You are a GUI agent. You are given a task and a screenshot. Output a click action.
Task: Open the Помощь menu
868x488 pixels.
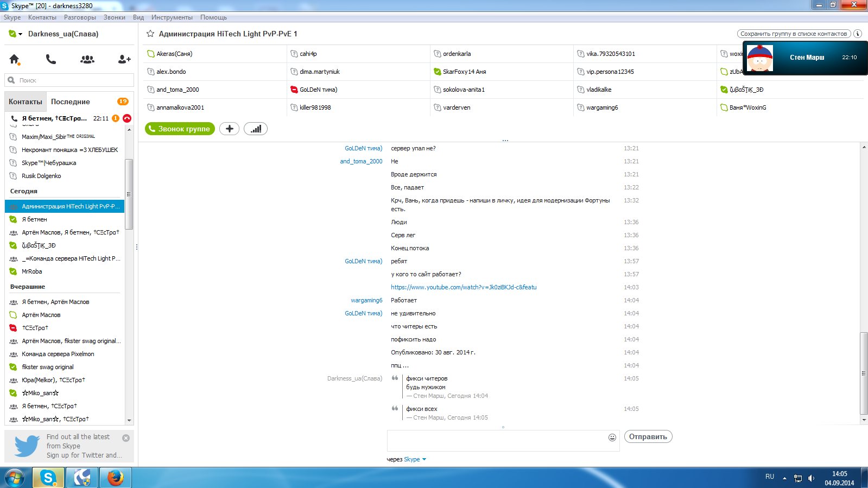click(x=213, y=17)
